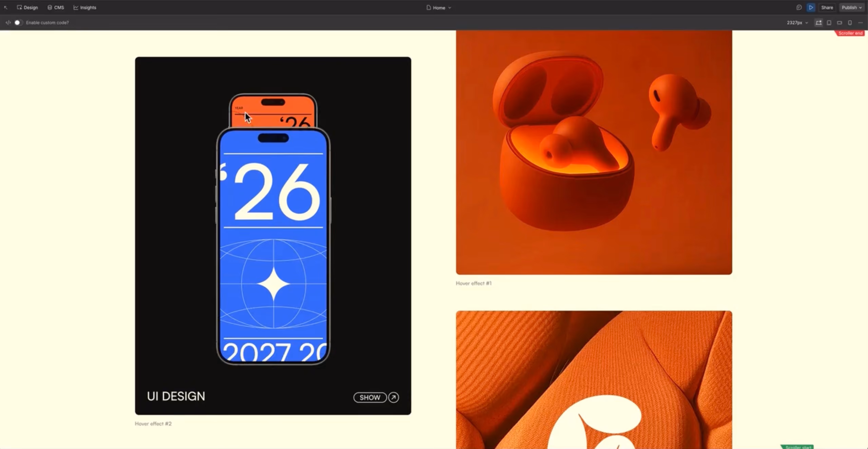
Task: Click the Hover effect #2 caption
Action: (x=153, y=424)
